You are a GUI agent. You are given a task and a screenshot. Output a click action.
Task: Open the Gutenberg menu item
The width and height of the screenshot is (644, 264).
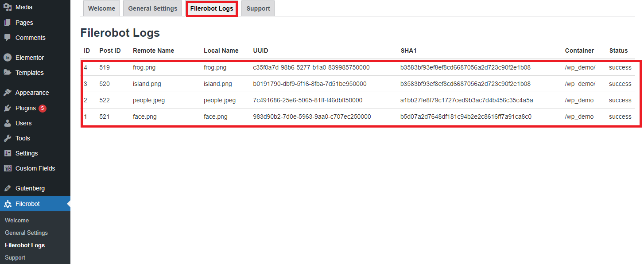(35, 188)
